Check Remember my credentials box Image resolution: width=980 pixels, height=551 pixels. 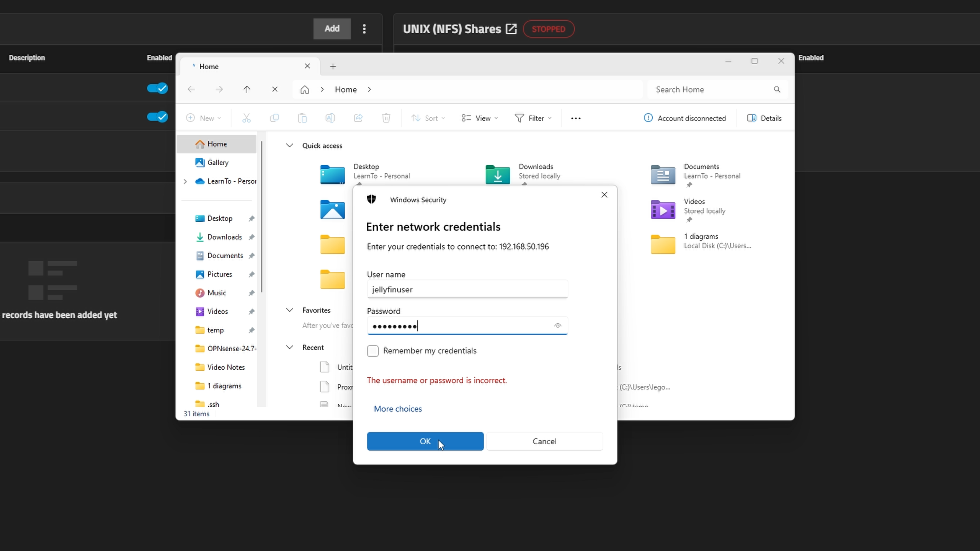point(372,351)
